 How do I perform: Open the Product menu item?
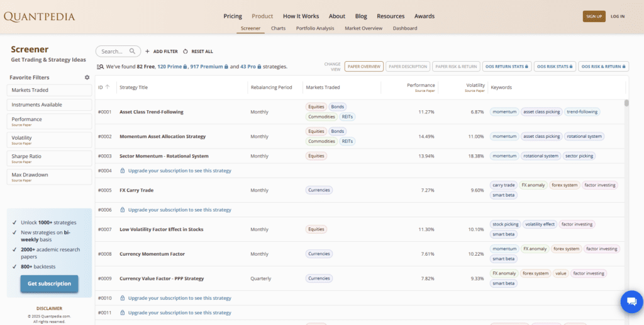pyautogui.click(x=262, y=16)
